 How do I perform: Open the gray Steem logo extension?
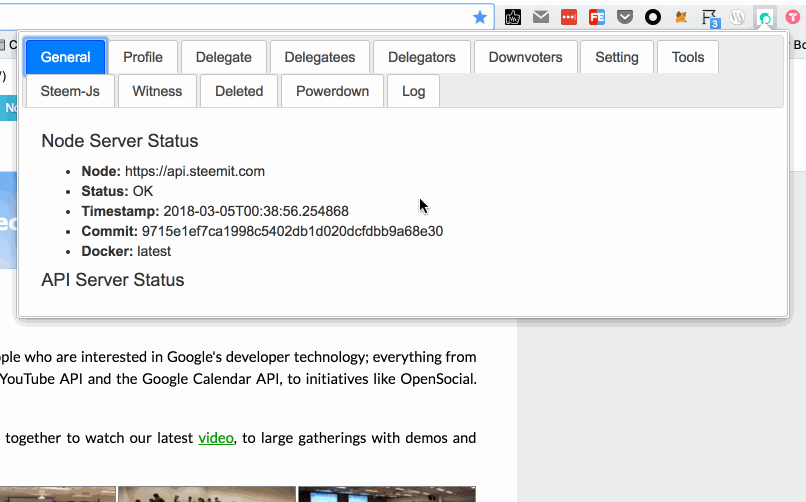point(737,17)
